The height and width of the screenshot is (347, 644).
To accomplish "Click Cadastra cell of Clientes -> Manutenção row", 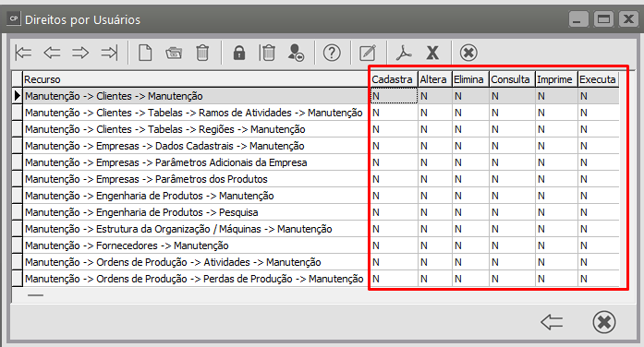I will coord(394,96).
